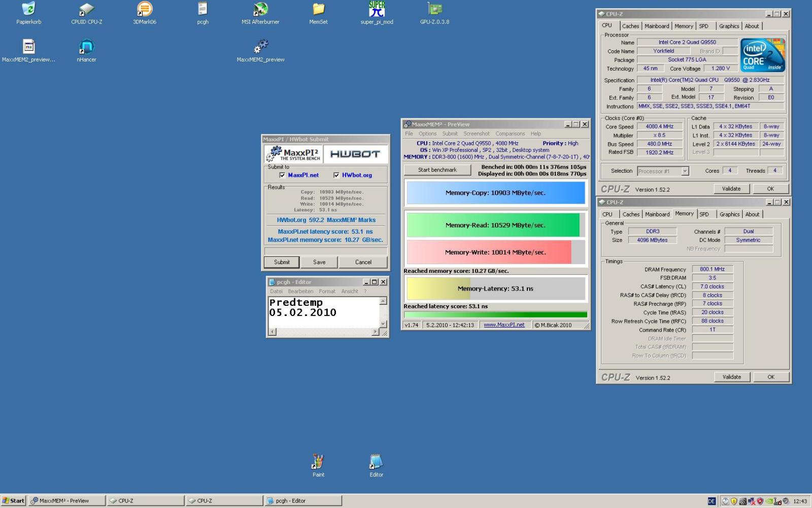Viewport: 812px width, 508px height.
Task: Open the Format menu in pcgh Editor
Action: (x=327, y=292)
